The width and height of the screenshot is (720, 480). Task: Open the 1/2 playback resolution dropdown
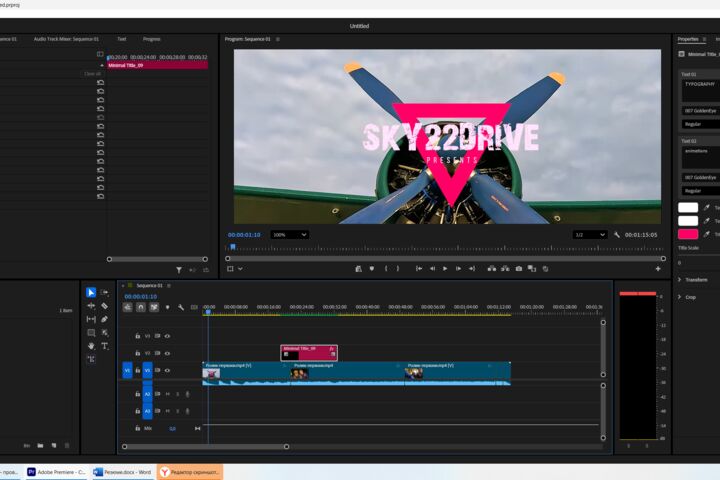[590, 235]
